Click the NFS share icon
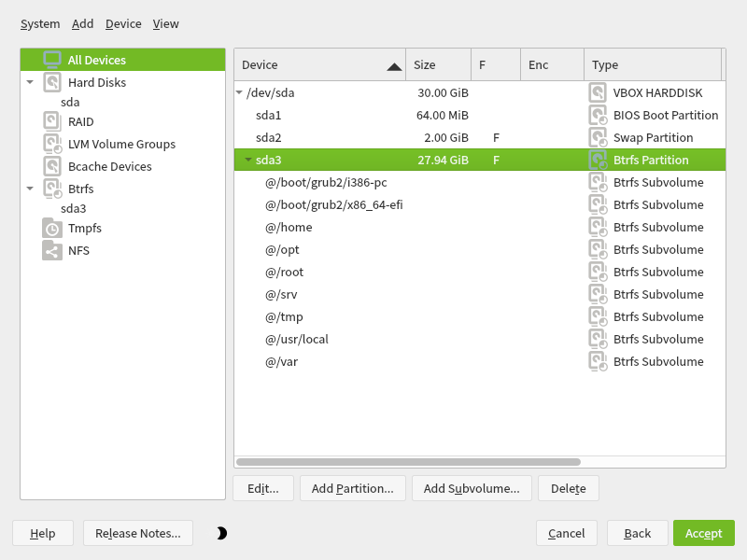Screen dimensions: 747x560 [52, 250]
